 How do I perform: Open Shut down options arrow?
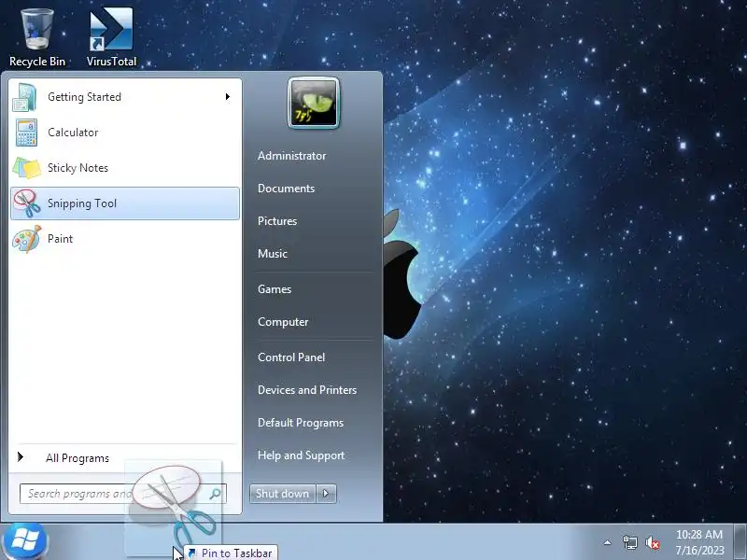[x=326, y=494]
